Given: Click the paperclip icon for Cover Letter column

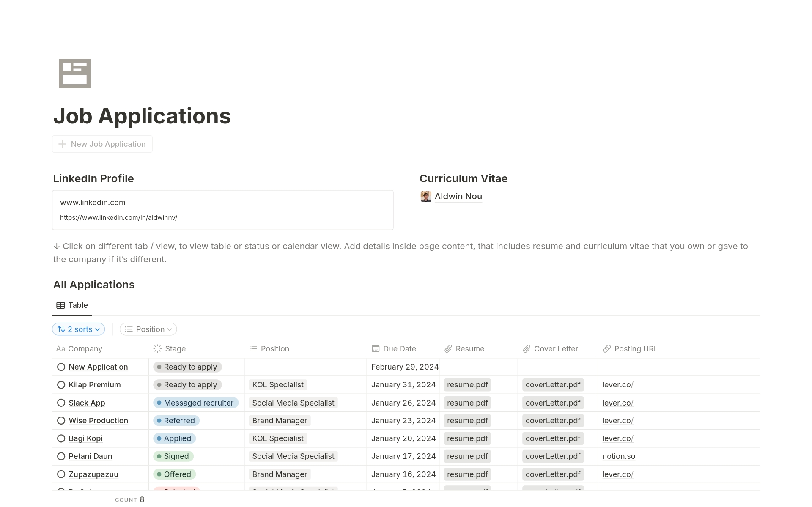Looking at the screenshot, I should pos(527,348).
